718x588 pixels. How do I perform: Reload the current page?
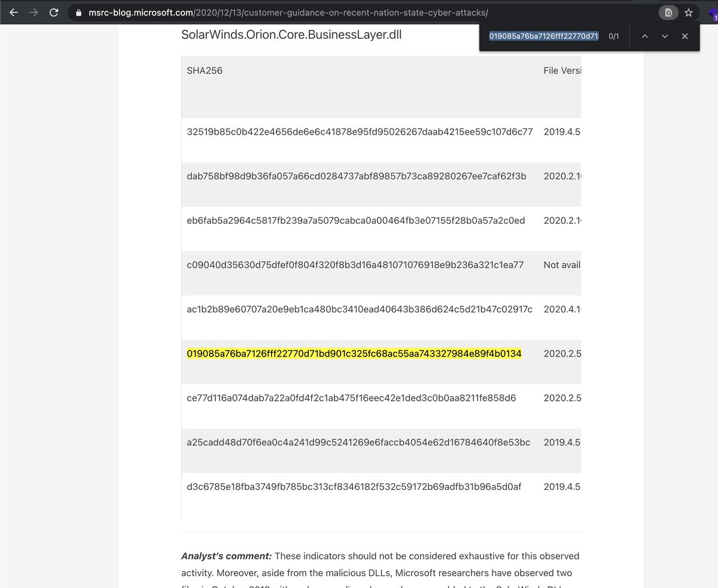point(54,12)
